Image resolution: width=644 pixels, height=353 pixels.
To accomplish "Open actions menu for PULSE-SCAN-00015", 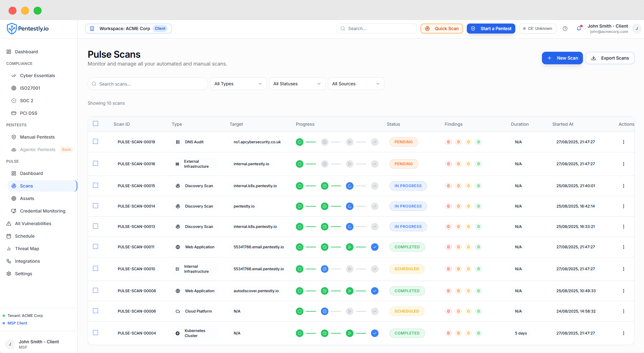I will [x=624, y=186].
